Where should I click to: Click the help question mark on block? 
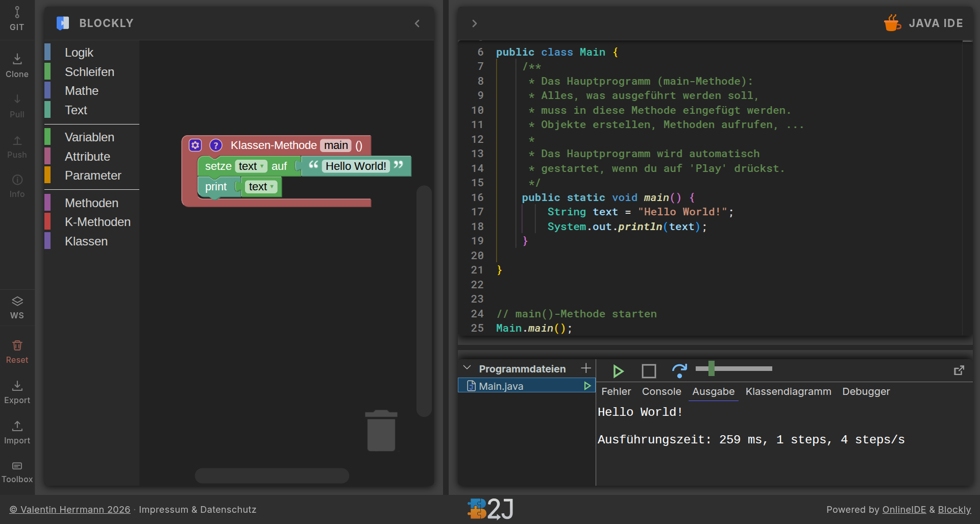[x=216, y=145]
